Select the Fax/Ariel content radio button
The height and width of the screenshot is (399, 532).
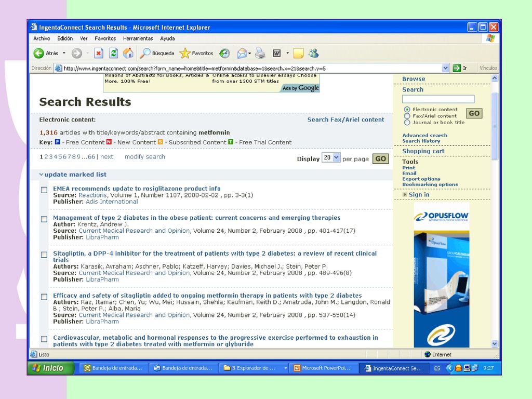click(407, 116)
